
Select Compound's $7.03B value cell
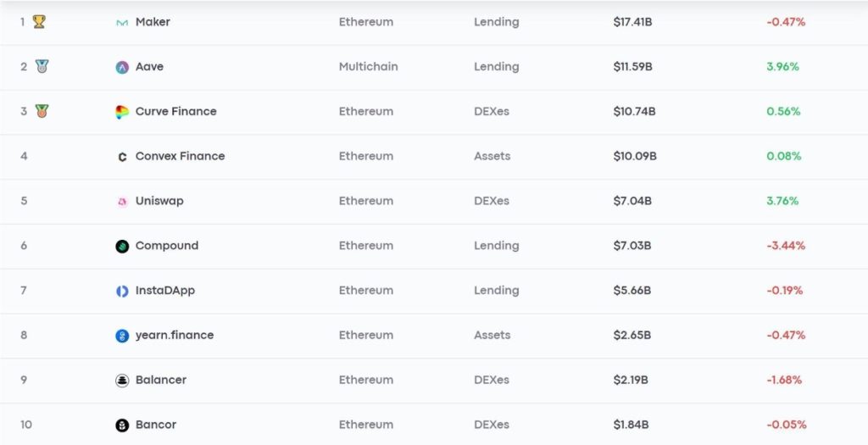tap(632, 245)
